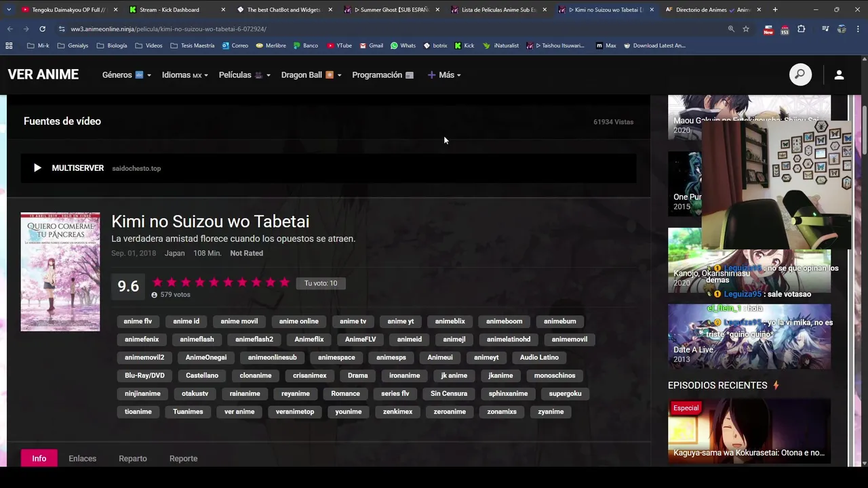Select the Enlaces tab
Viewport: 868px width, 488px height.
[82, 458]
